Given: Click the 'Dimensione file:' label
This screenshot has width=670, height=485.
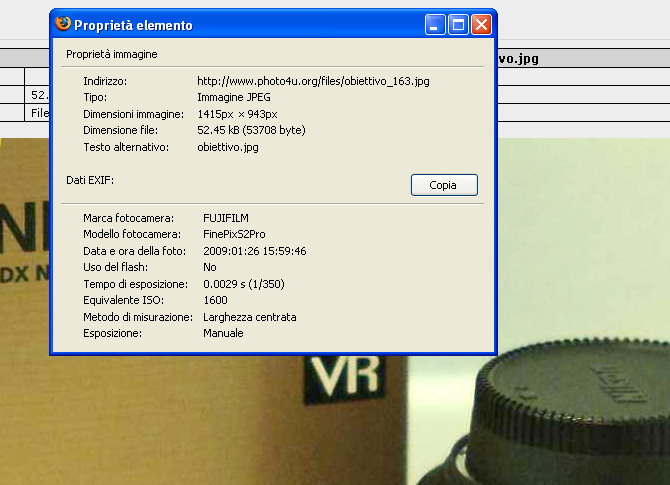Looking at the screenshot, I should click(x=120, y=130).
